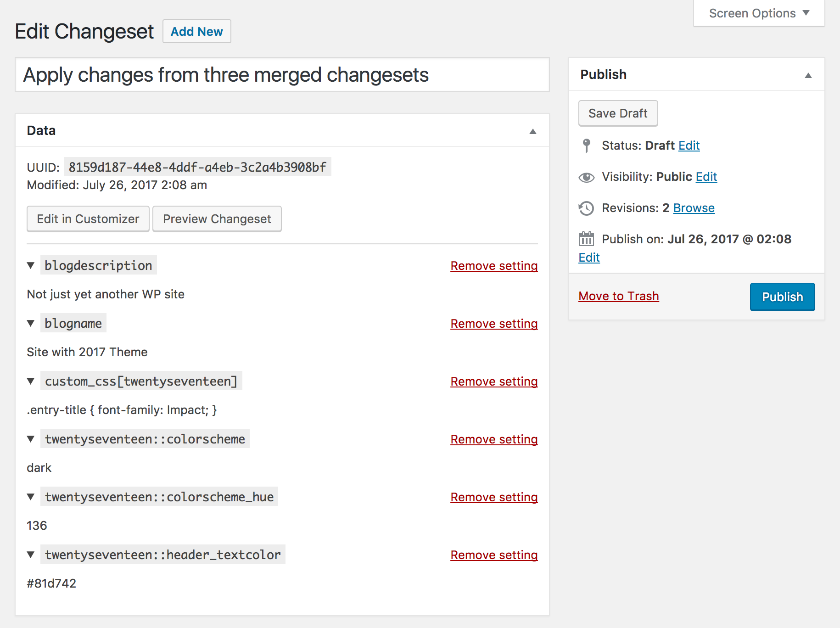Remove the twentyseventeen::header_textcolor setting

point(494,555)
